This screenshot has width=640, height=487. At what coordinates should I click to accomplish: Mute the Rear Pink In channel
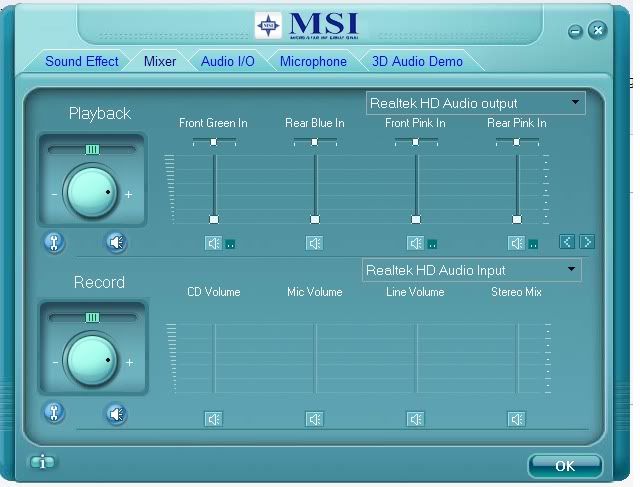pos(516,243)
